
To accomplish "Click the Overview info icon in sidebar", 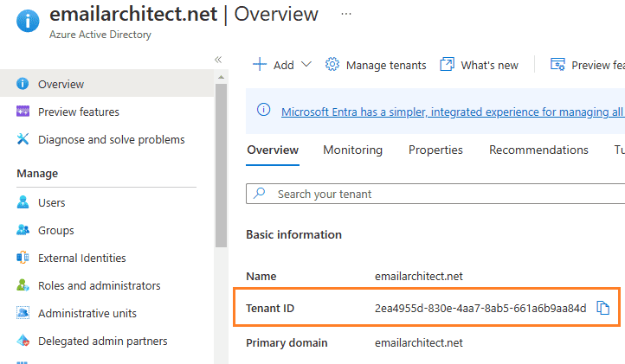I will click(x=23, y=84).
